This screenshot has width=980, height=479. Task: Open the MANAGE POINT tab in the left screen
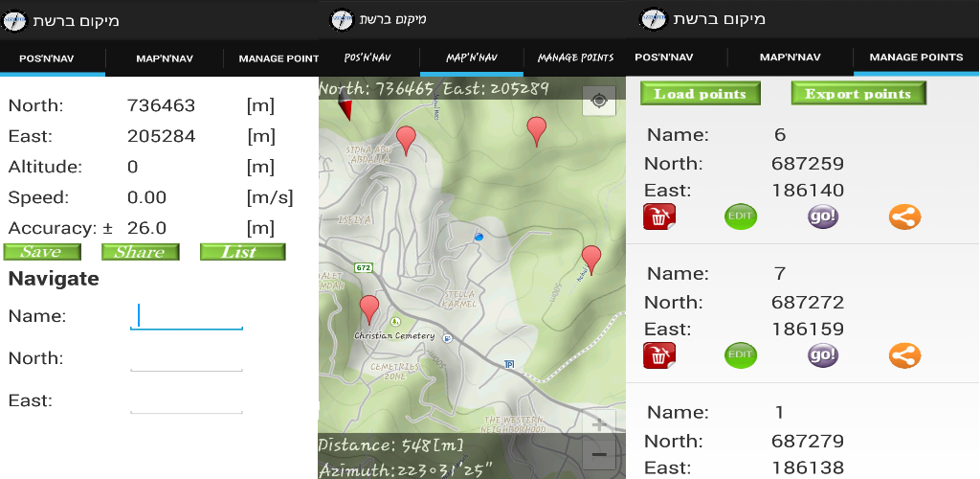(278, 58)
